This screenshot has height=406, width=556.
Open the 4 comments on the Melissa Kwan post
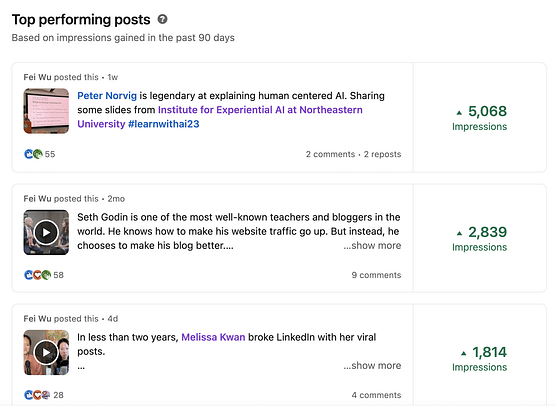(x=376, y=395)
